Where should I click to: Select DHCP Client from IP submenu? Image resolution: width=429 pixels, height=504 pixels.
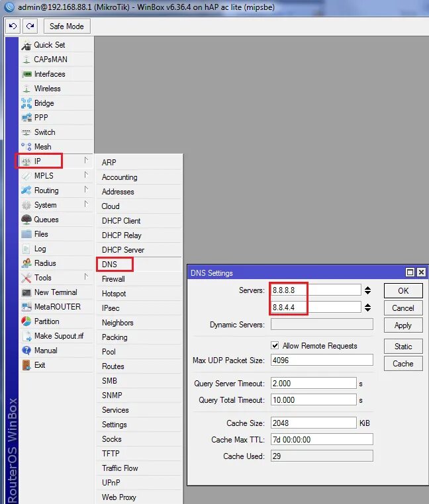pos(139,221)
